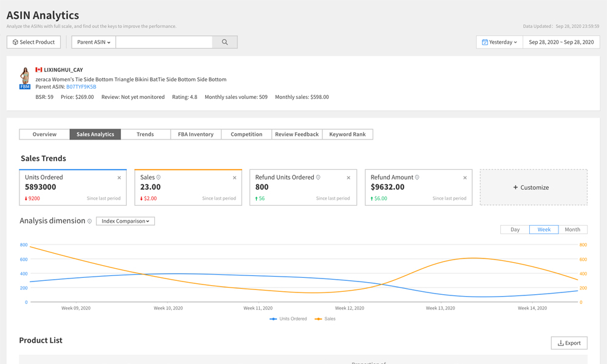
Task: Switch chart granularity to Month
Action: click(x=572, y=229)
